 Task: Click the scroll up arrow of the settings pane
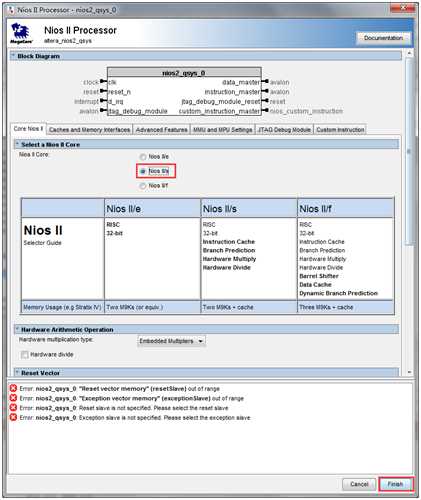(x=409, y=53)
